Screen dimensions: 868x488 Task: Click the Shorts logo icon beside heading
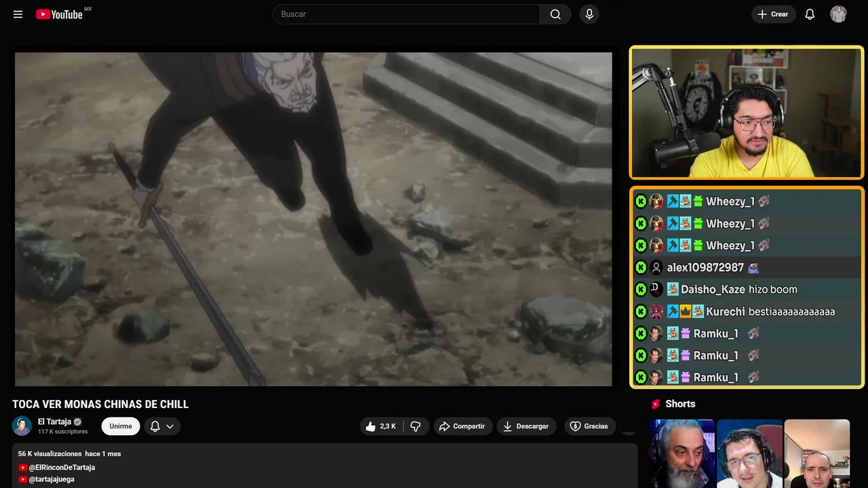(656, 404)
